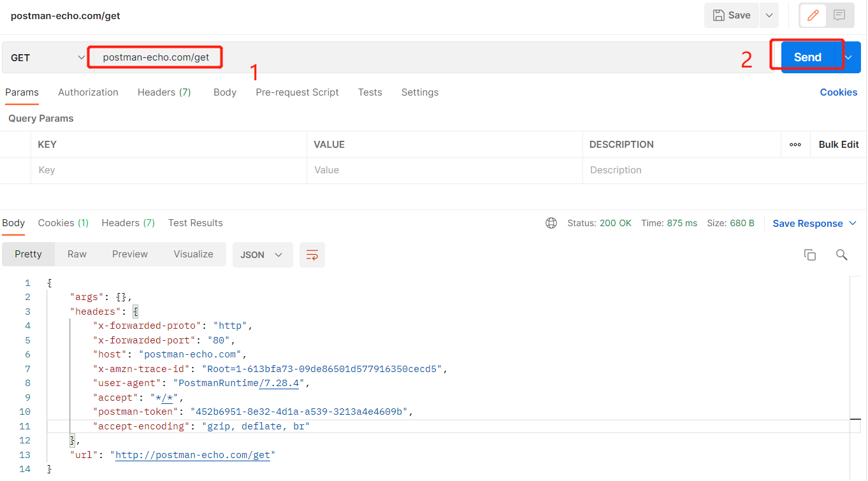Viewport: 868px width, 481px height.
Task: Click Bulk Edit for query params
Action: tap(839, 145)
